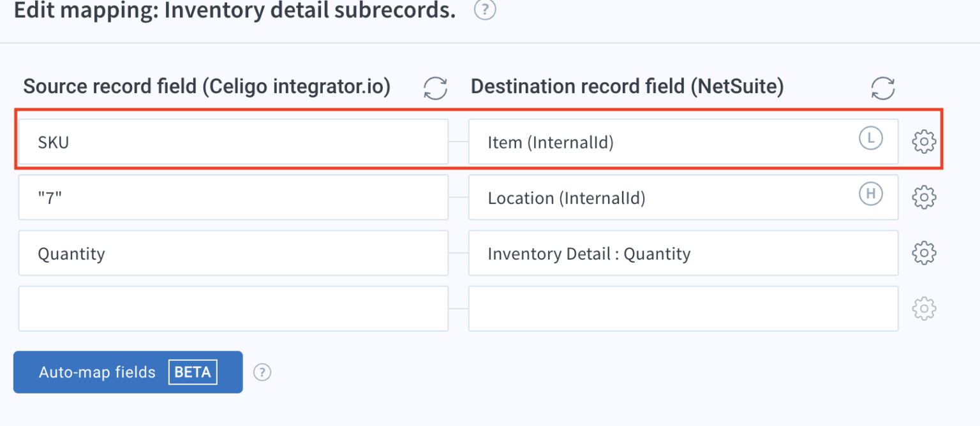980x426 pixels.
Task: Refresh the destination record fields list
Action: coord(883,89)
